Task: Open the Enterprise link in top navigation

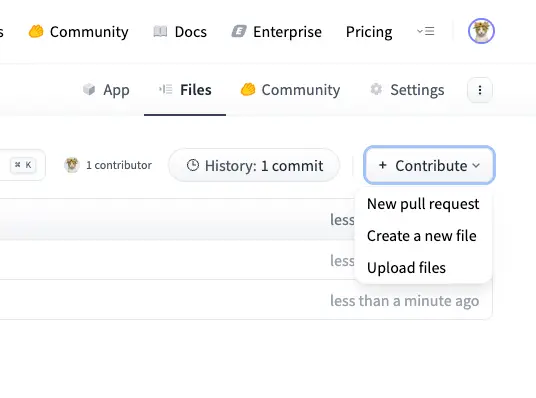Action: [x=277, y=32]
